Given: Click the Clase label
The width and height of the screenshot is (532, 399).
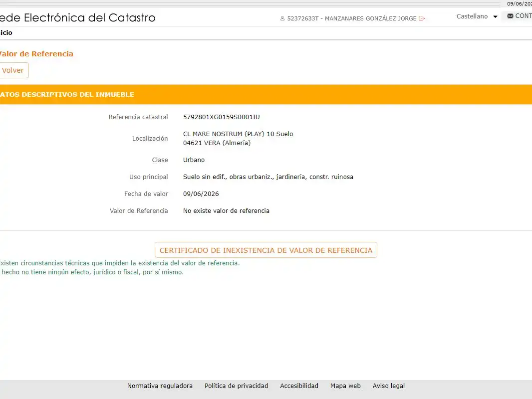Looking at the screenshot, I should (x=160, y=160).
